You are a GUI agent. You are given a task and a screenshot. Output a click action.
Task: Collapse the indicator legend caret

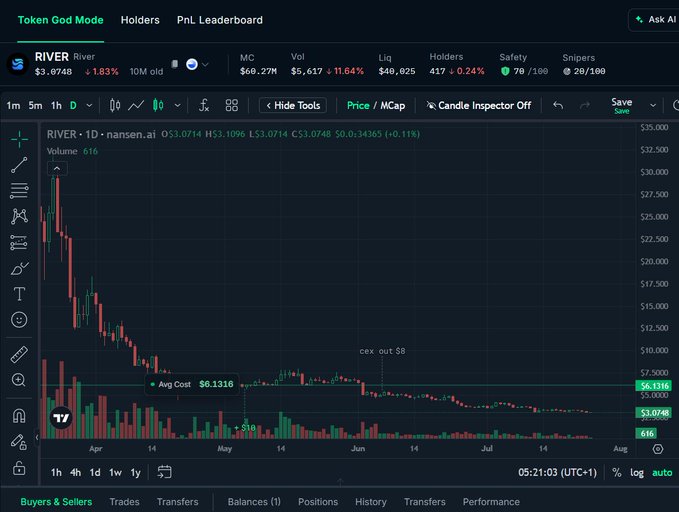(x=57, y=169)
